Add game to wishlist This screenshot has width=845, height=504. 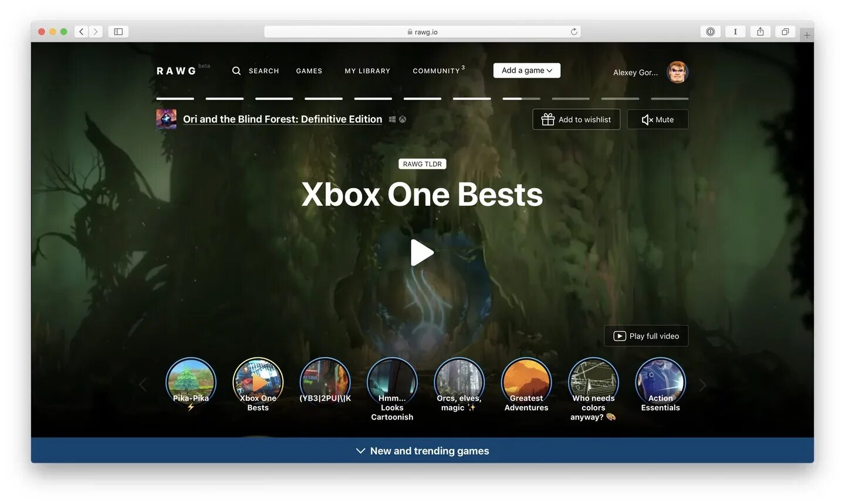[x=576, y=119]
